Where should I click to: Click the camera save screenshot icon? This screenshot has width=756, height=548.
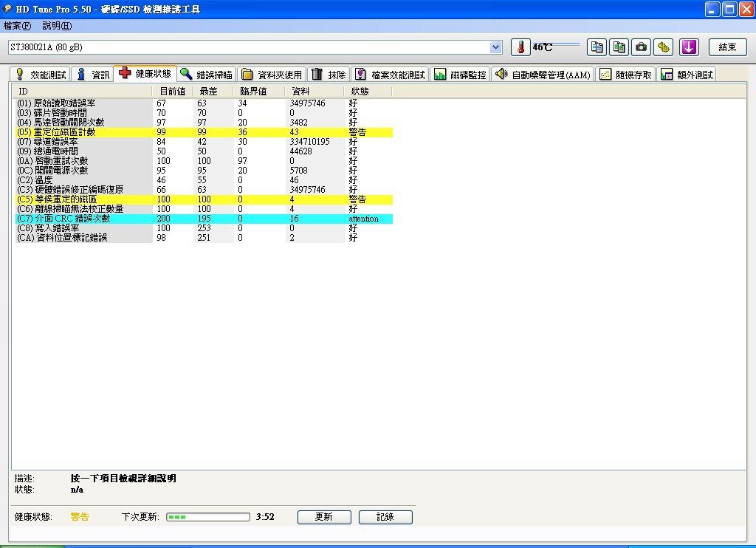click(642, 47)
